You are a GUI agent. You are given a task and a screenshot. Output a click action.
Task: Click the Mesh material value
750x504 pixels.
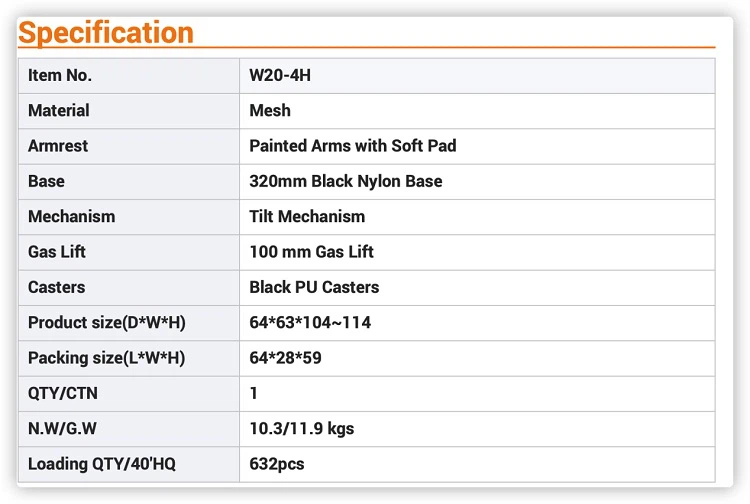coord(270,110)
